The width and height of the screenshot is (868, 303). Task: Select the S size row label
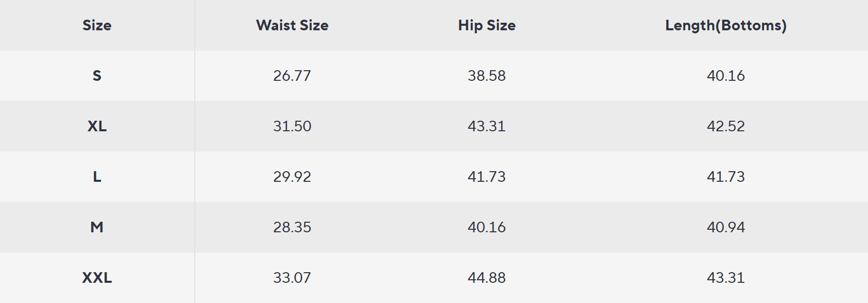97,76
